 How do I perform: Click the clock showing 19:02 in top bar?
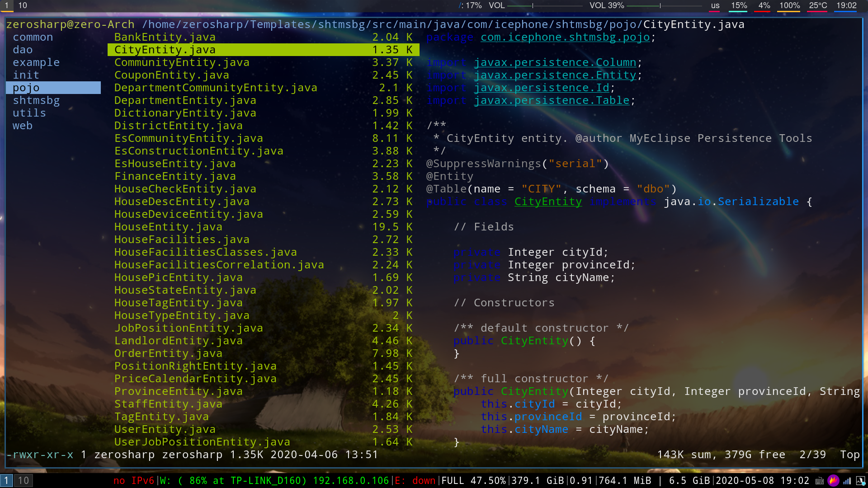point(846,6)
